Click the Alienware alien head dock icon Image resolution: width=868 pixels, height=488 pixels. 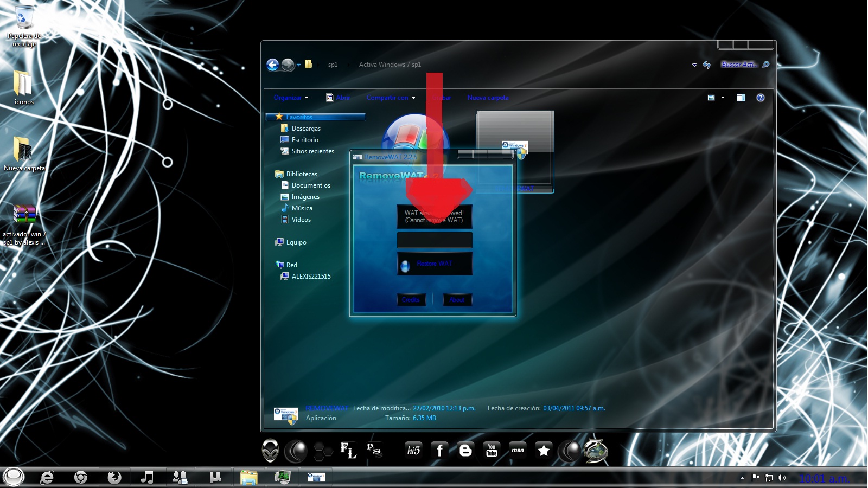(270, 451)
